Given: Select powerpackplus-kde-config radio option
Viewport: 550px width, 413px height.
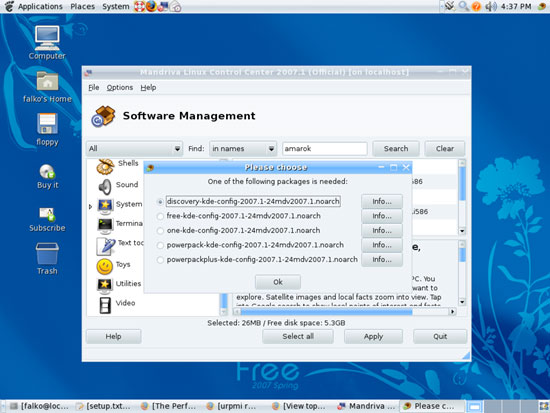Looking at the screenshot, I should (x=160, y=260).
